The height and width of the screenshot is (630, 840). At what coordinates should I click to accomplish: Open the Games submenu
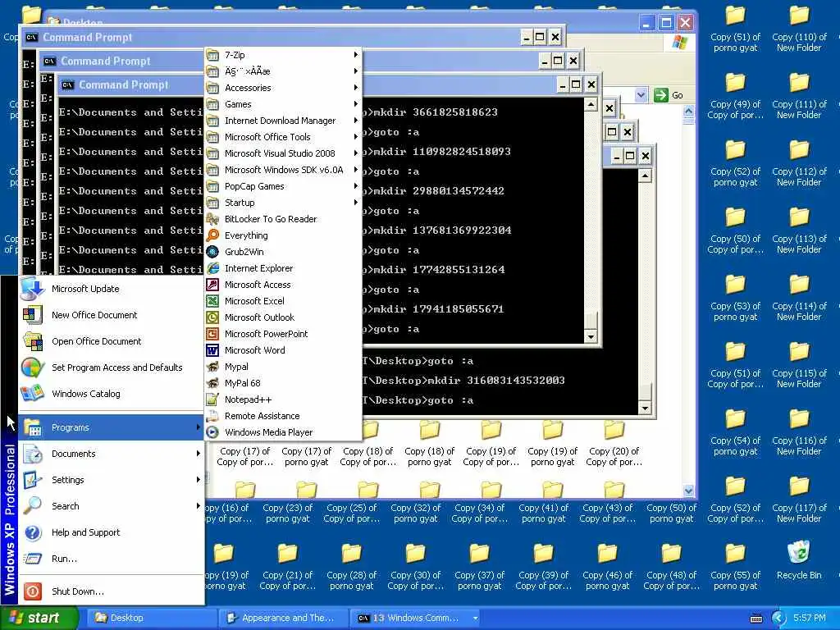click(x=283, y=104)
